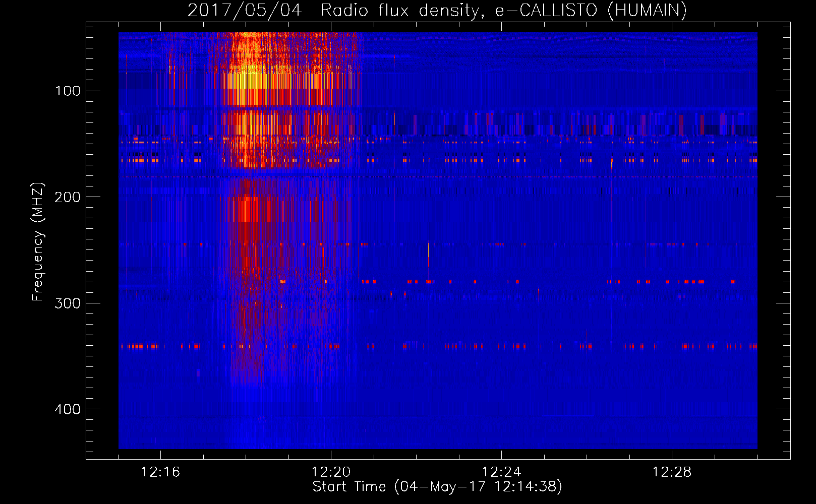Click the 12:28 time tick label
Image resolution: width=816 pixels, height=504 pixels.
pyautogui.click(x=672, y=472)
